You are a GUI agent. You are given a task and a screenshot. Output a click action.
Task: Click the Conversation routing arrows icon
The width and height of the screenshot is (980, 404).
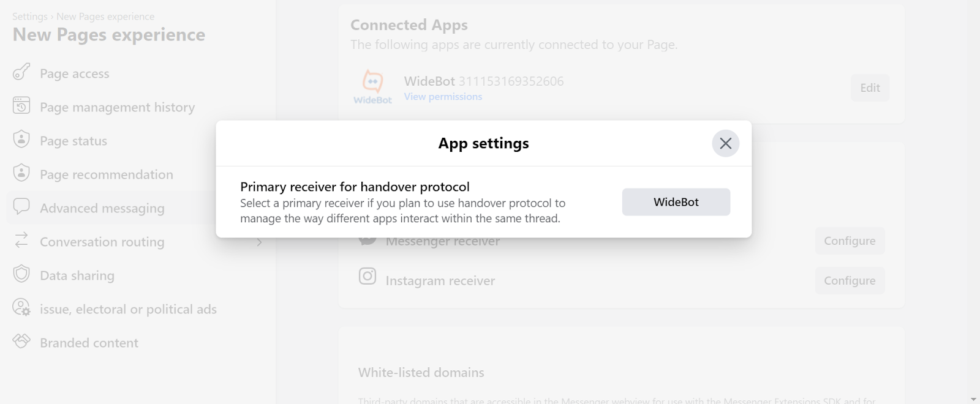pyautogui.click(x=21, y=241)
